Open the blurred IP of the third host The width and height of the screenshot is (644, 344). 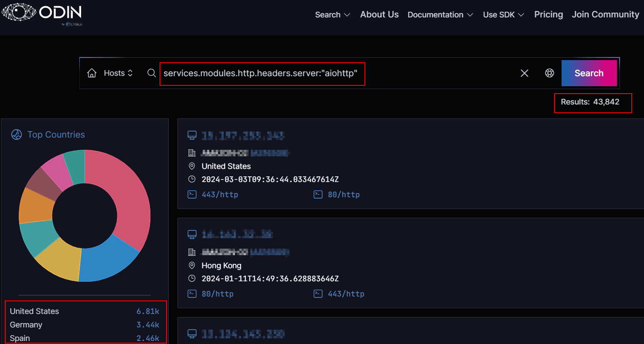coord(243,334)
